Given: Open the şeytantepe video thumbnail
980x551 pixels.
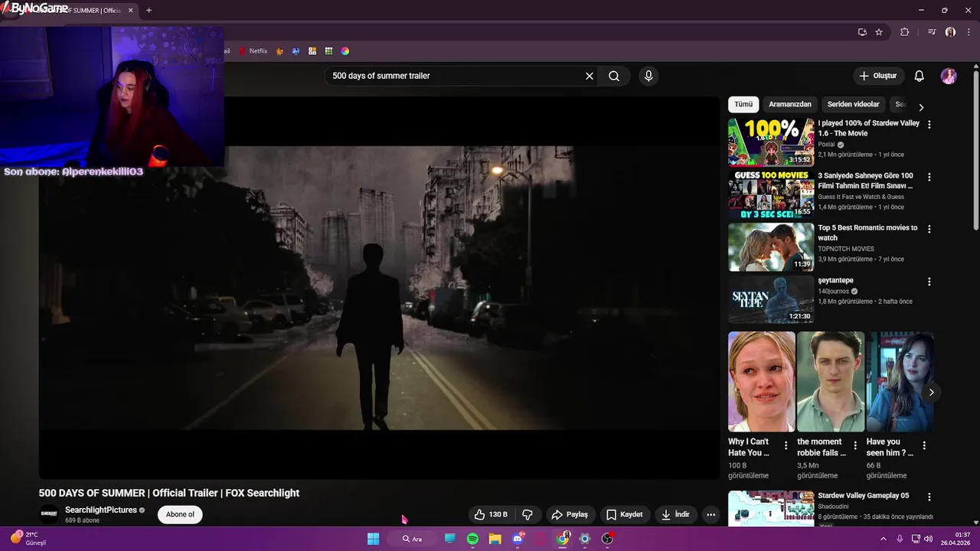Looking at the screenshot, I should [x=771, y=299].
